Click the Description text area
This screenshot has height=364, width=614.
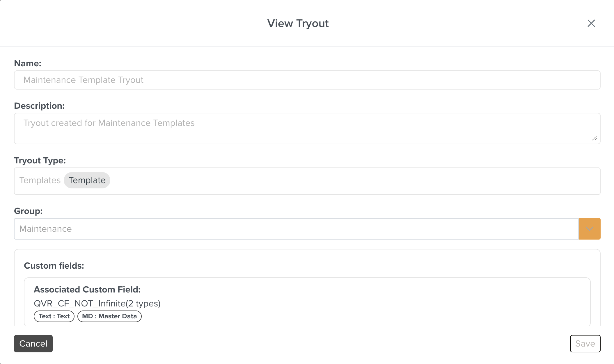click(306, 128)
